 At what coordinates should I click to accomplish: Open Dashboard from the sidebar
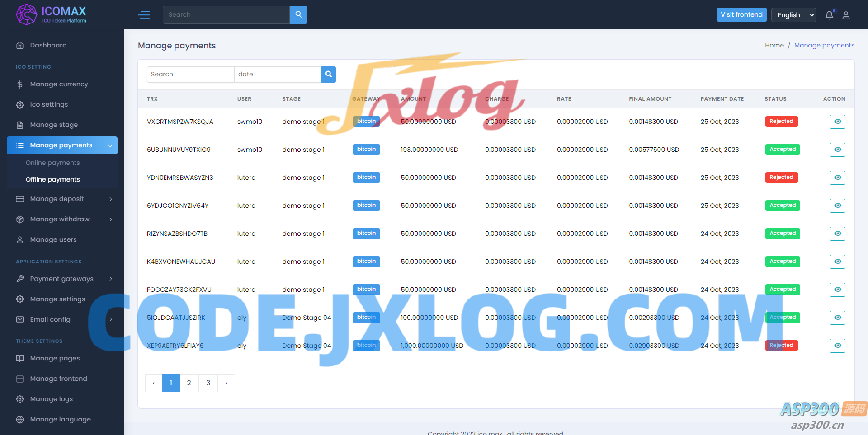pyautogui.click(x=48, y=45)
